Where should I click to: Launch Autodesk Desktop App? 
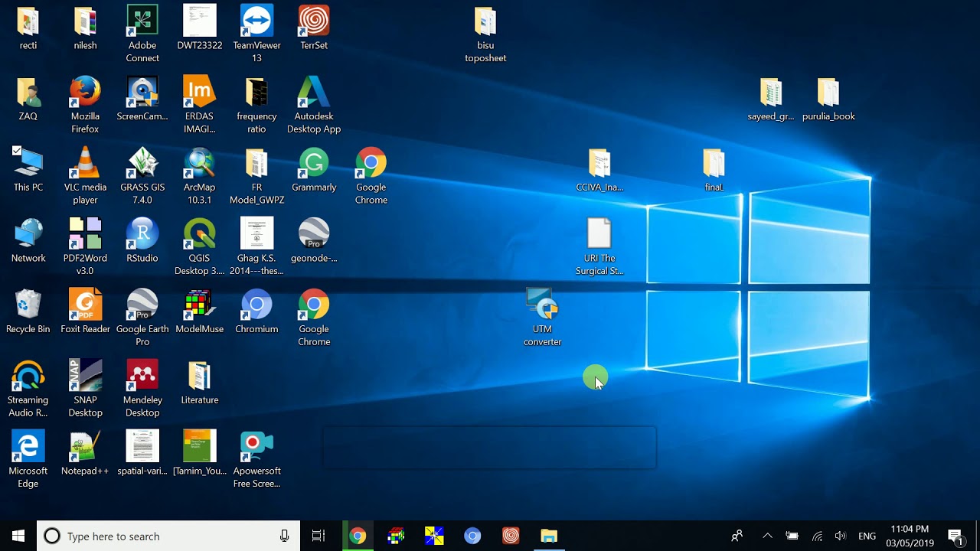(314, 106)
